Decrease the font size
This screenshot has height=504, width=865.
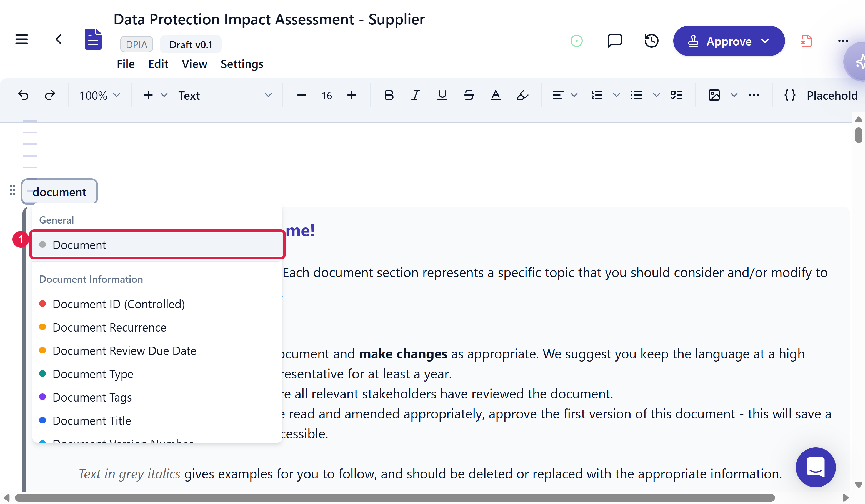click(301, 95)
